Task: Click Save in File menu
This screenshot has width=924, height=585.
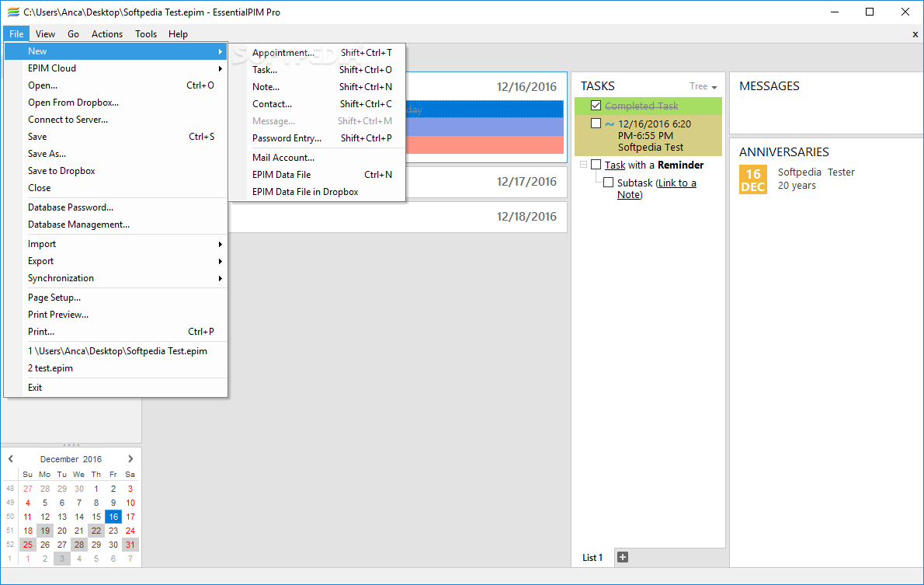Action: [x=116, y=137]
